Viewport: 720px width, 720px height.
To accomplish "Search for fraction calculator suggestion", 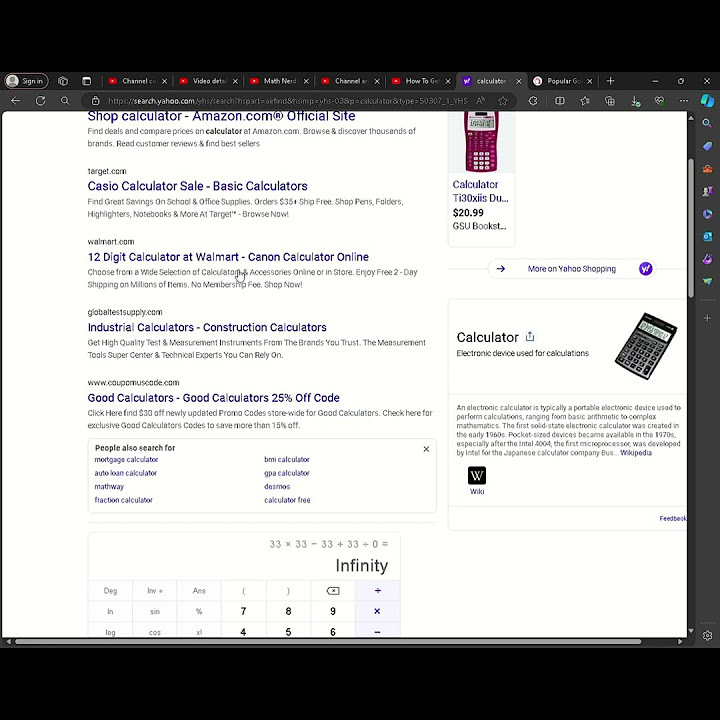I will (x=124, y=500).
